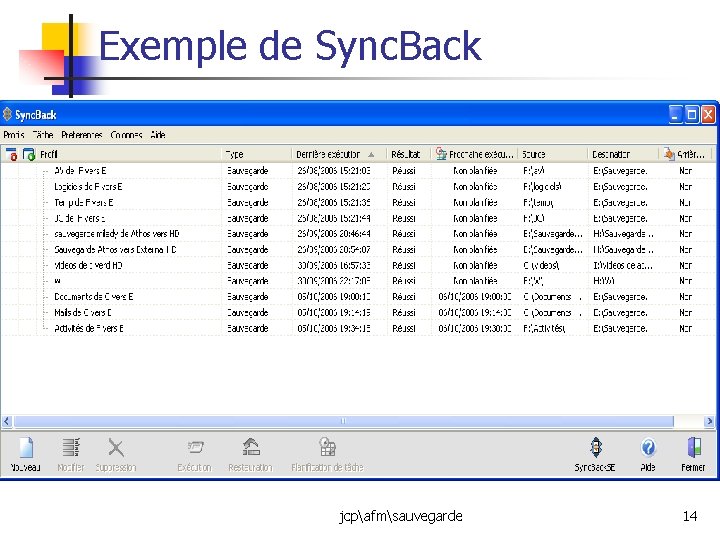Run the profile with the Exécution icon
The width and height of the screenshot is (720, 540).
(195, 447)
